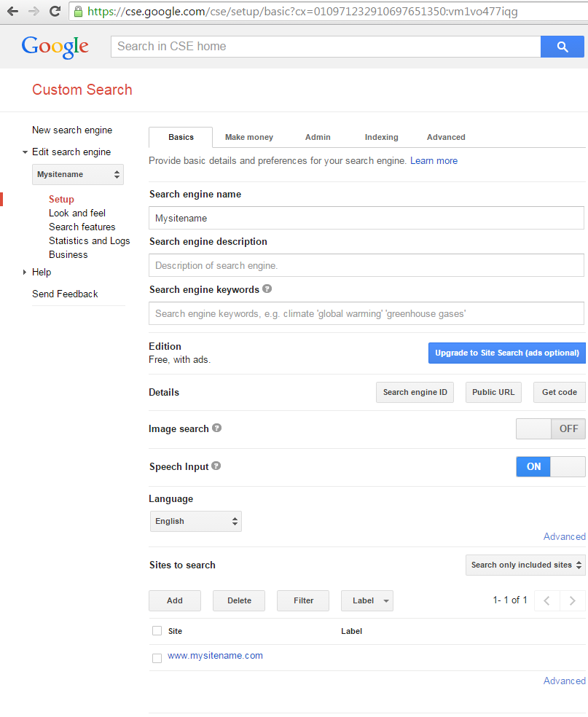The image size is (588, 717).
Task: Click the Delete site button
Action: click(239, 601)
